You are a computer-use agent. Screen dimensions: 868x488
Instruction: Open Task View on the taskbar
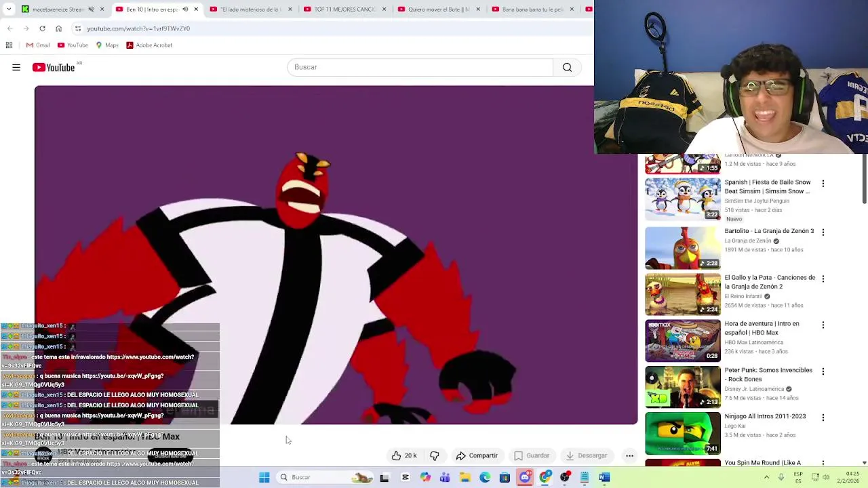(384, 477)
